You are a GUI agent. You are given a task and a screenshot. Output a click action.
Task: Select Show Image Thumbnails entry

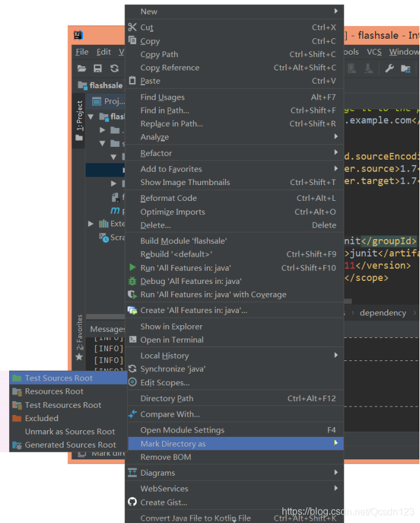pyautogui.click(x=235, y=182)
